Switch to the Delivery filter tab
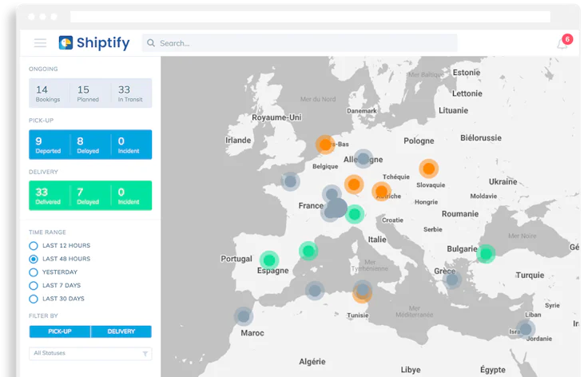Viewport: 588px width, 377px height. [x=121, y=331]
